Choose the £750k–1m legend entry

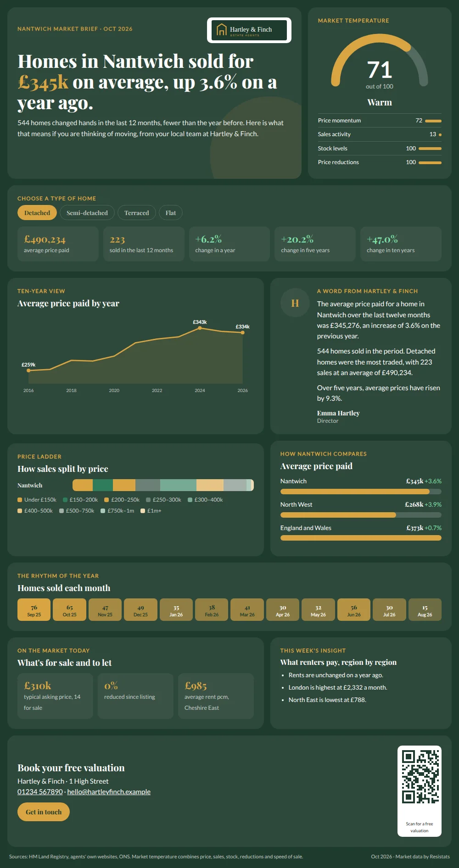click(118, 511)
